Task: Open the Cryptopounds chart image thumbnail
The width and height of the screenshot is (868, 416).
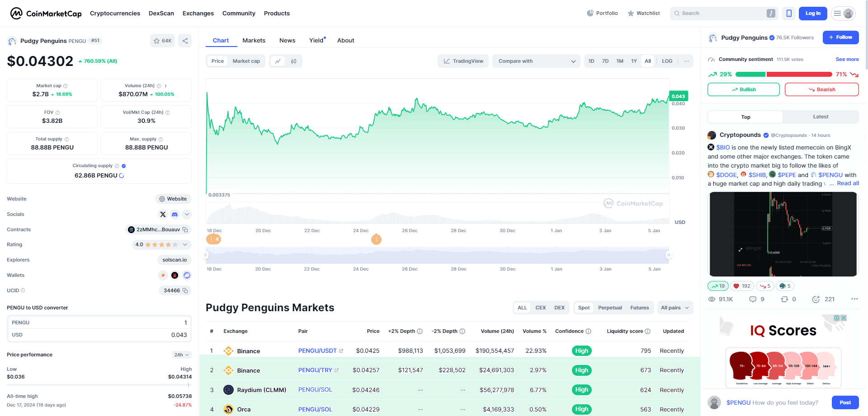Action: 783,234
